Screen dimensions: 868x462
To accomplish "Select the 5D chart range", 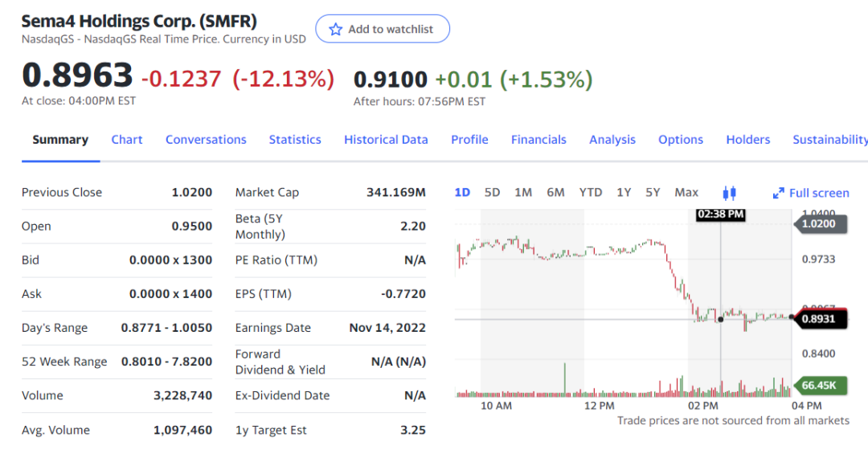I will click(493, 193).
